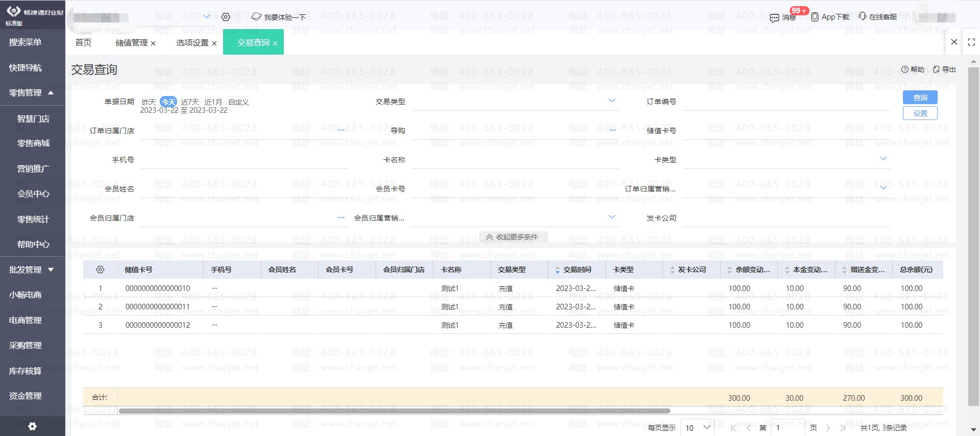
Task: Jump to the last page
Action: click(843, 428)
